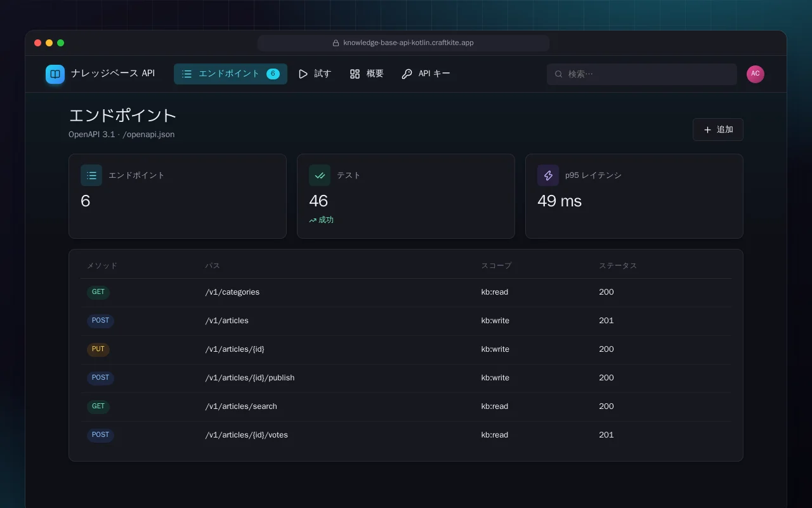Click the 49 ms latency value
This screenshot has width=812, height=508.
point(560,201)
